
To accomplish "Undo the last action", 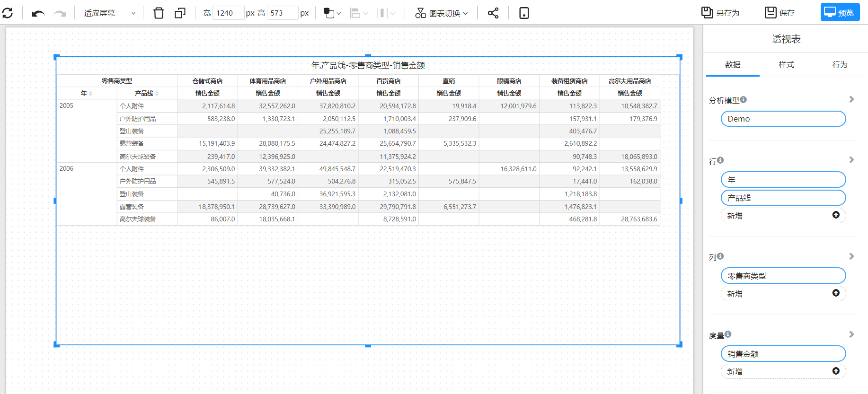I will pyautogui.click(x=38, y=13).
